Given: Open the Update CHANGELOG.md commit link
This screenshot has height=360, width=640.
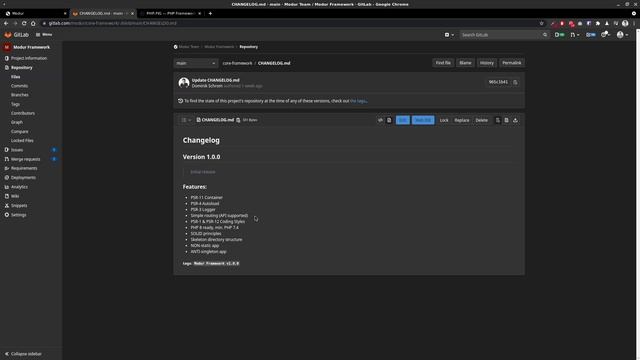Looking at the screenshot, I should [216, 80].
